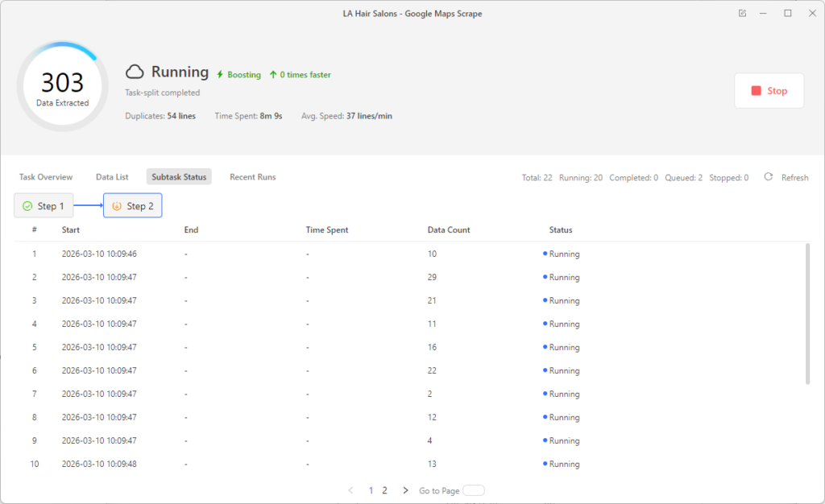Viewport: 825px width, 504px height.
Task: Maximize the scrape task window
Action: click(788, 14)
